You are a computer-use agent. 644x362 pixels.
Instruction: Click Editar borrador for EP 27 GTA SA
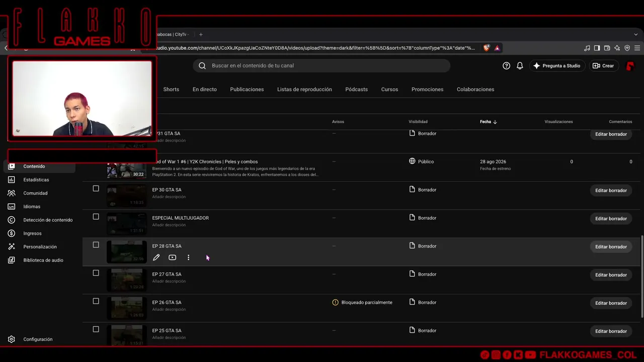pyautogui.click(x=611, y=275)
